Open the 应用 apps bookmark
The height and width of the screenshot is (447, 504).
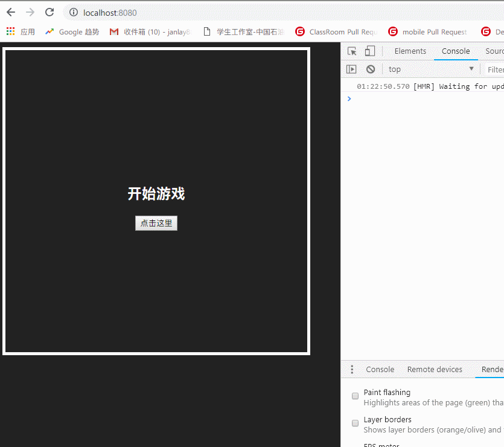coord(21,31)
